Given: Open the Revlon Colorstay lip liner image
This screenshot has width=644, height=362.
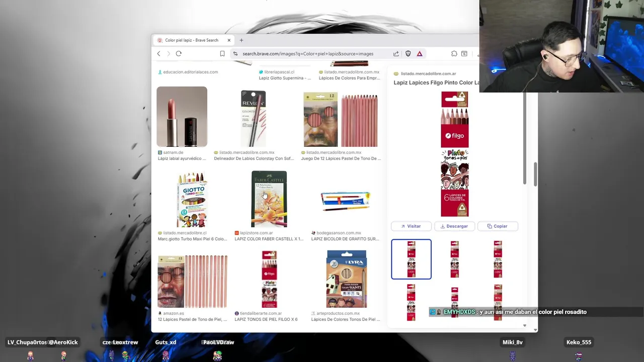Looking at the screenshot, I should (253, 119).
